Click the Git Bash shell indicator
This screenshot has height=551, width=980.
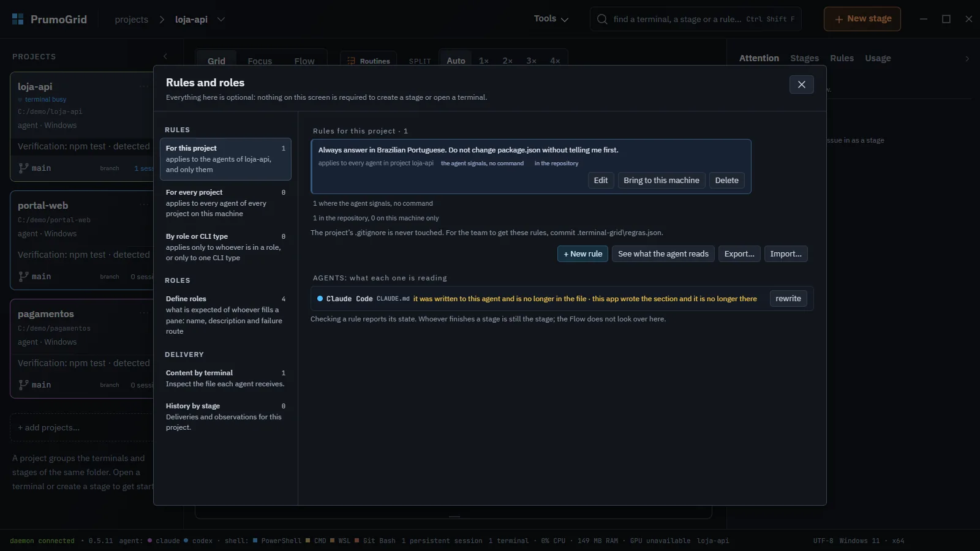click(x=375, y=541)
